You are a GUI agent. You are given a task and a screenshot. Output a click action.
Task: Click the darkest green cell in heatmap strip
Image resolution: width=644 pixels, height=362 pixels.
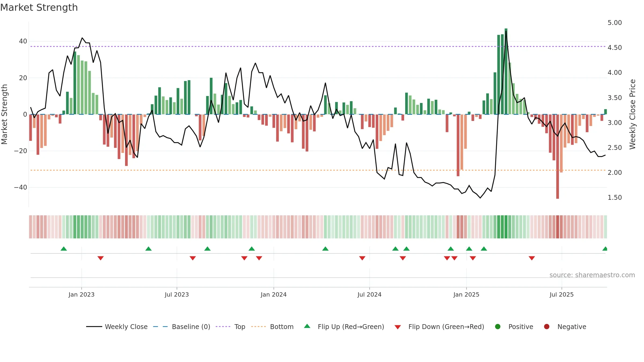coord(506,227)
